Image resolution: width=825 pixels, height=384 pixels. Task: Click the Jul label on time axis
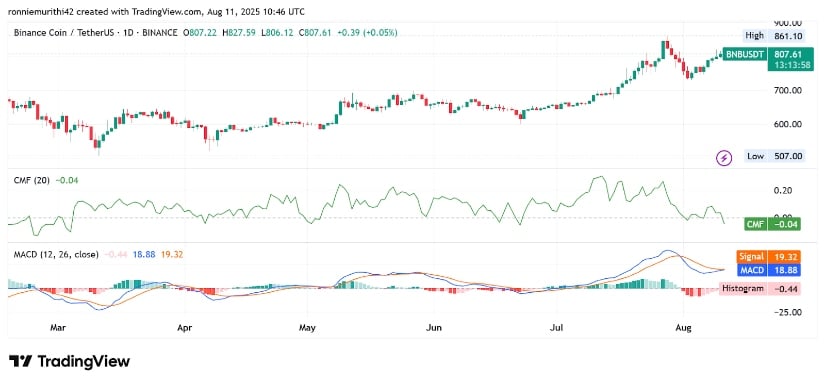556,328
